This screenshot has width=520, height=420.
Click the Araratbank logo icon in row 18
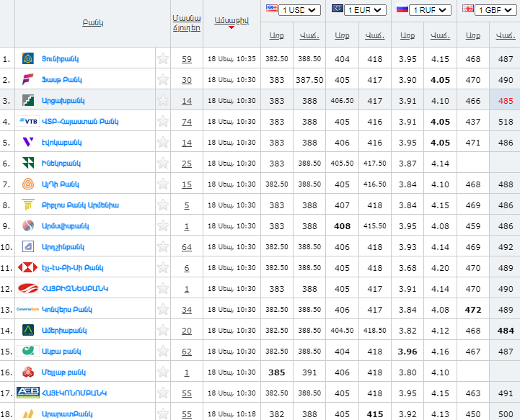pos(28,414)
